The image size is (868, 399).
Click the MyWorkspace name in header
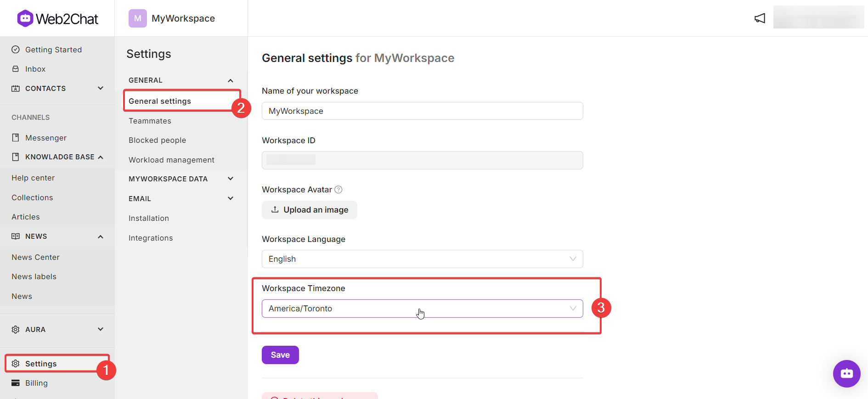pyautogui.click(x=183, y=18)
